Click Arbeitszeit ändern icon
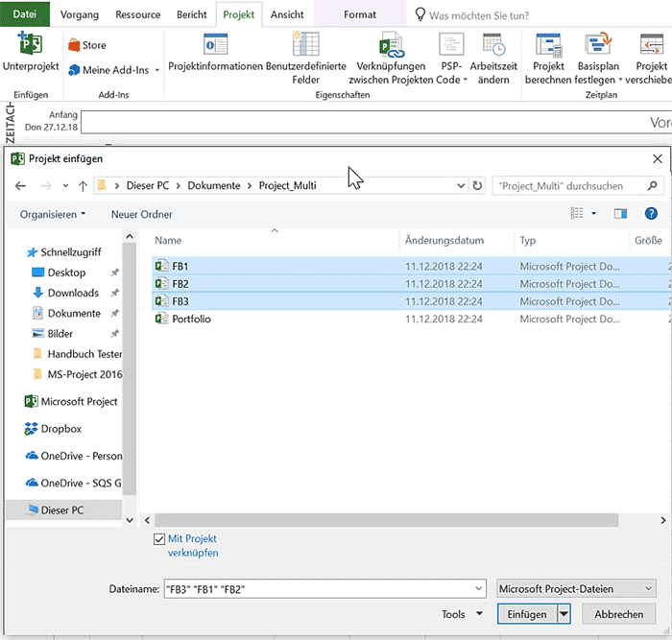Image resolution: width=672 pixels, height=640 pixels. click(x=493, y=45)
